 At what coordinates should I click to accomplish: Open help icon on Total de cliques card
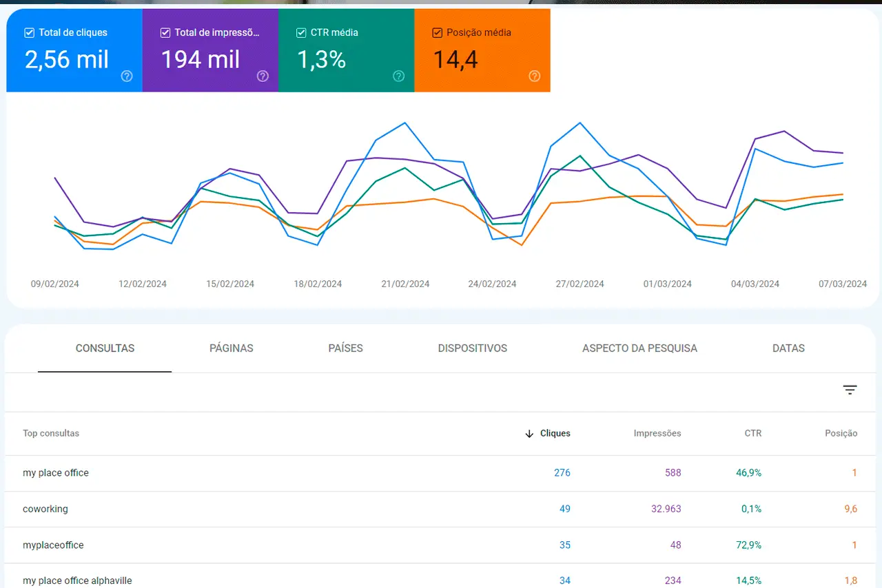(127, 76)
